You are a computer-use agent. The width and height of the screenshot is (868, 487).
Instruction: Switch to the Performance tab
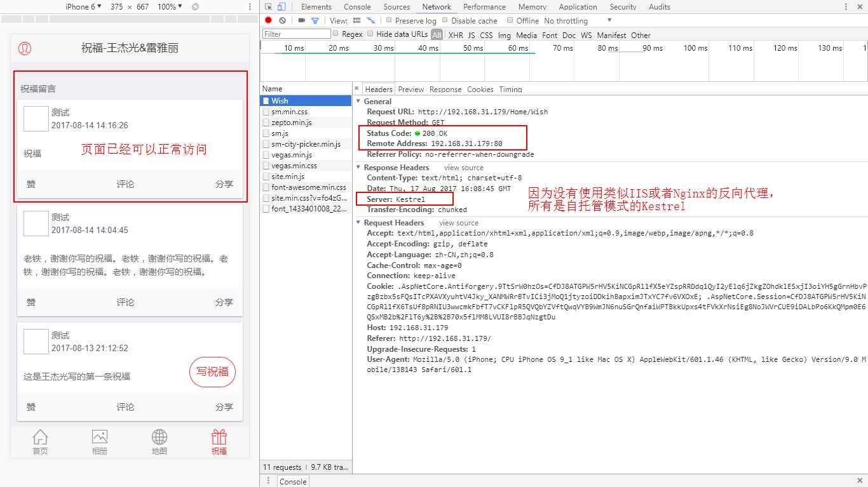(x=484, y=7)
